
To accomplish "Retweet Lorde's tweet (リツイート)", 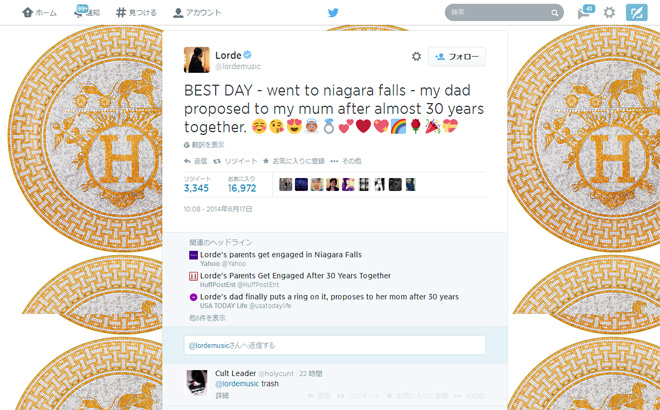I will click(x=235, y=161).
